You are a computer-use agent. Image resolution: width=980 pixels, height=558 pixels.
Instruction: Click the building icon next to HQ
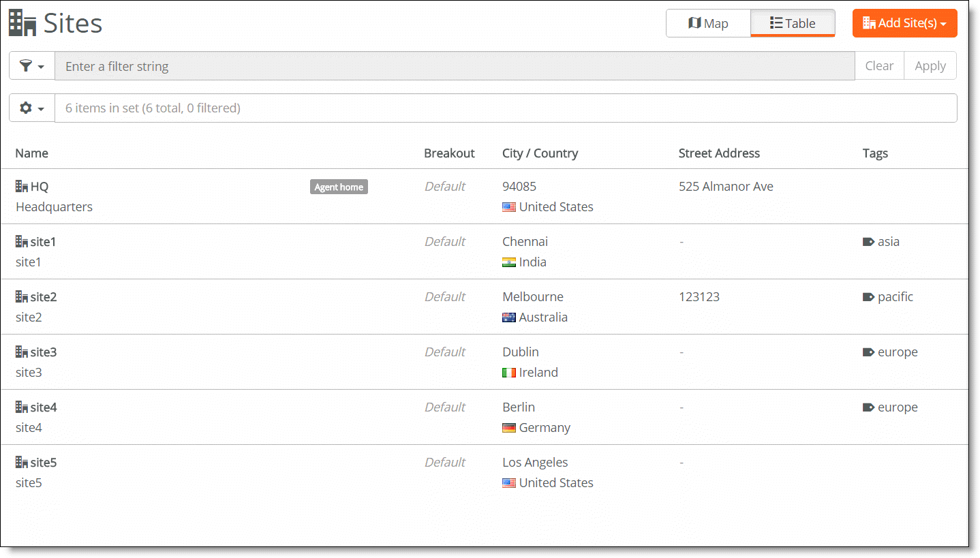pos(22,186)
